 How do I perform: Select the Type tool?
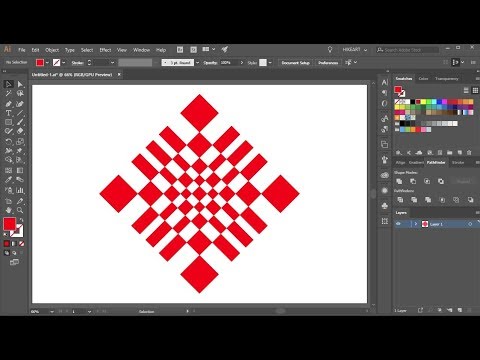point(9,113)
